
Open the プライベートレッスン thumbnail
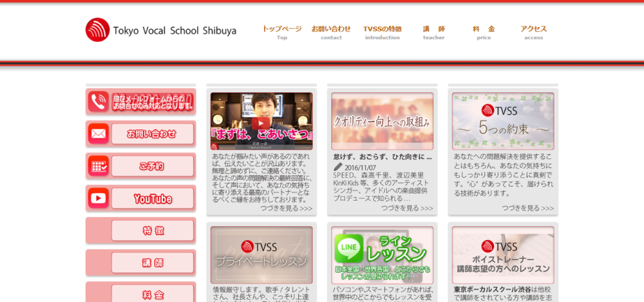[261, 255]
